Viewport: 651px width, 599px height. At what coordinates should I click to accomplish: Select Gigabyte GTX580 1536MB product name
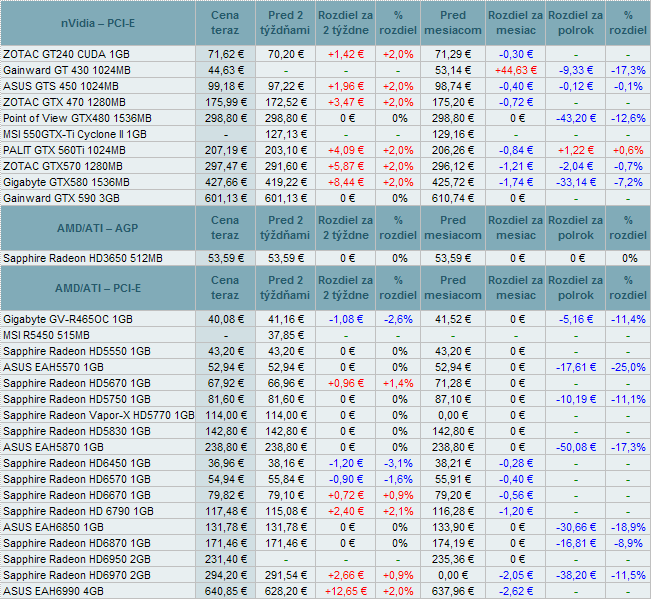click(66, 182)
